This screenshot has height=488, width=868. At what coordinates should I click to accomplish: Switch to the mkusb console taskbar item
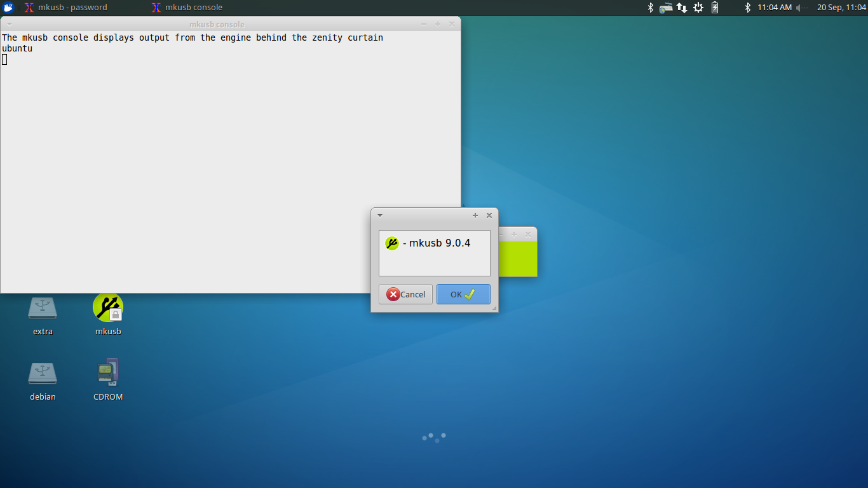point(187,8)
